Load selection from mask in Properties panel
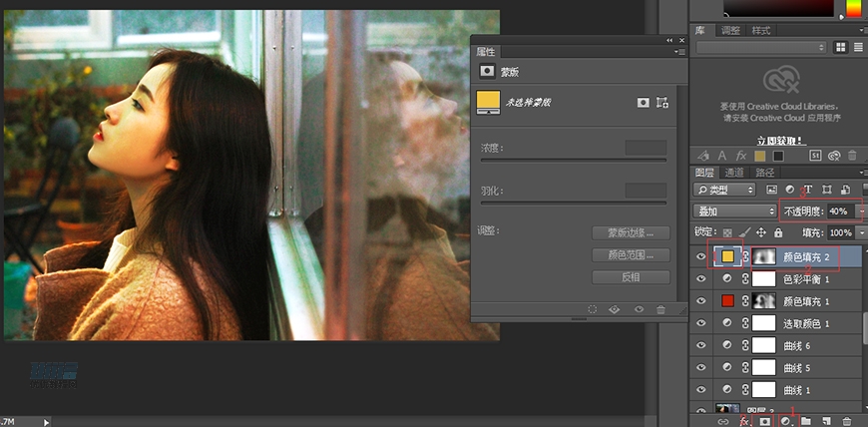 (593, 309)
